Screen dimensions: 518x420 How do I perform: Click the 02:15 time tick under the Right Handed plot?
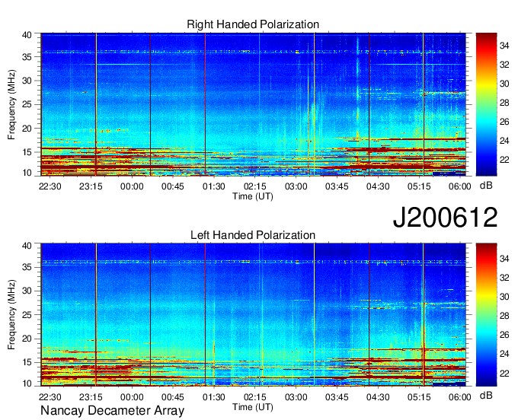[254, 186]
